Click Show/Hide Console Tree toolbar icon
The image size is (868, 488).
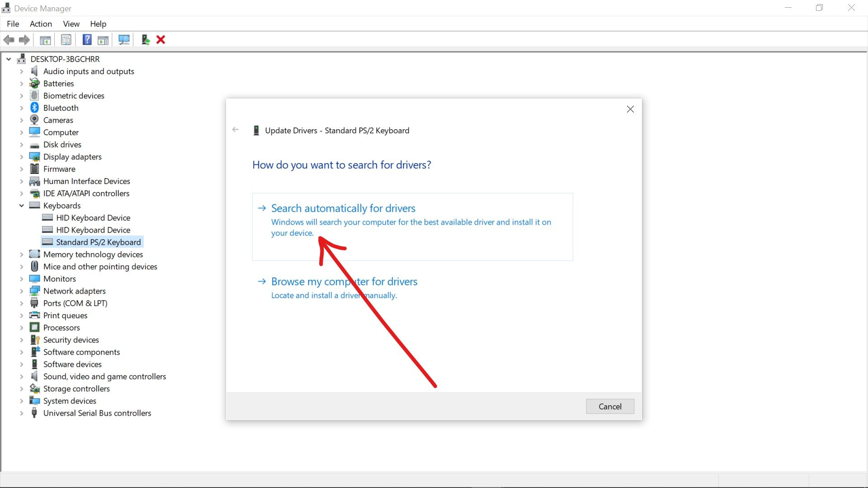[45, 40]
